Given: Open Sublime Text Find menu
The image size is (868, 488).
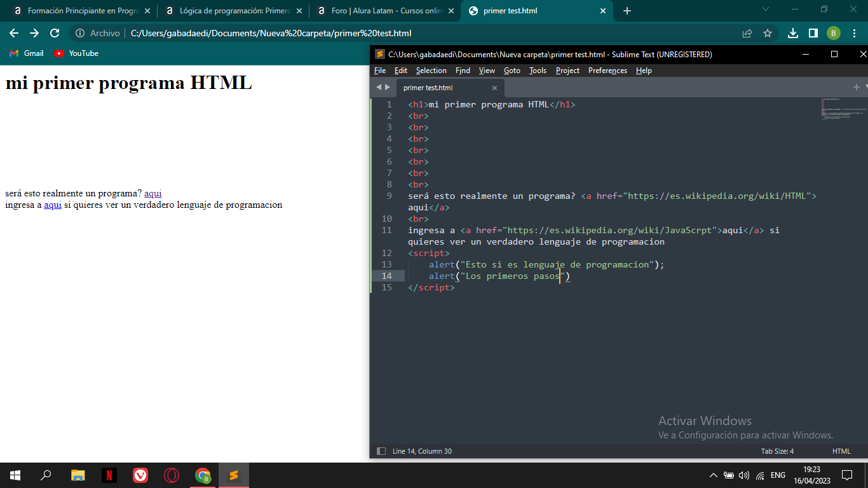Looking at the screenshot, I should 463,71.
